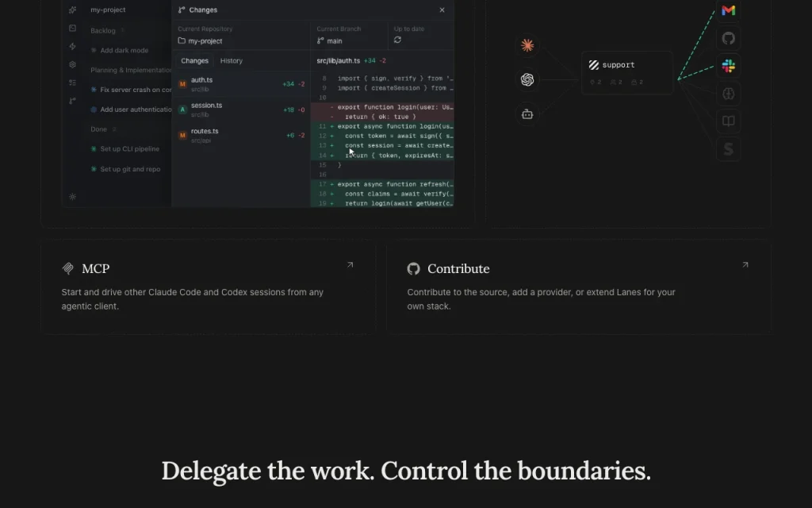Viewport: 812px width, 508px height.
Task: Click the sidebar terminal panel icon
Action: pyautogui.click(x=72, y=28)
